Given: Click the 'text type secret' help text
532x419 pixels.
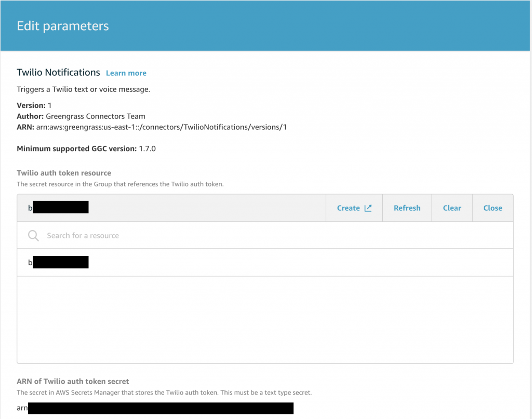Looking at the screenshot, I should tap(164, 393).
